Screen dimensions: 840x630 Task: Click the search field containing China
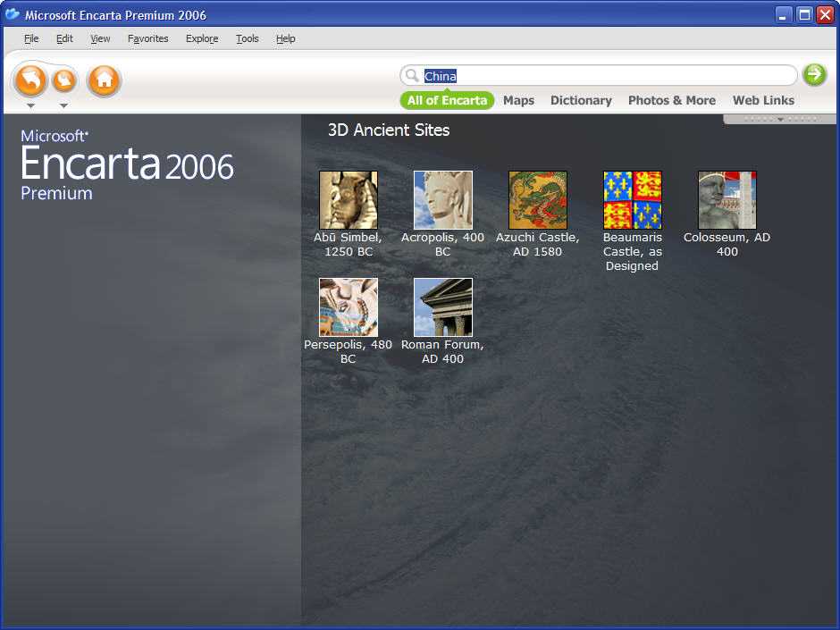pyautogui.click(x=599, y=76)
